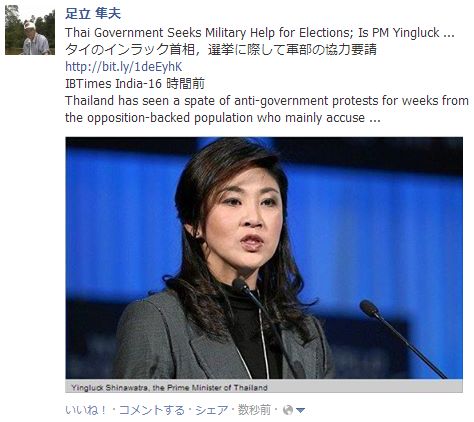Click the ellipsis ending the English headline
This screenshot has width=474, height=422.
pos(449,35)
